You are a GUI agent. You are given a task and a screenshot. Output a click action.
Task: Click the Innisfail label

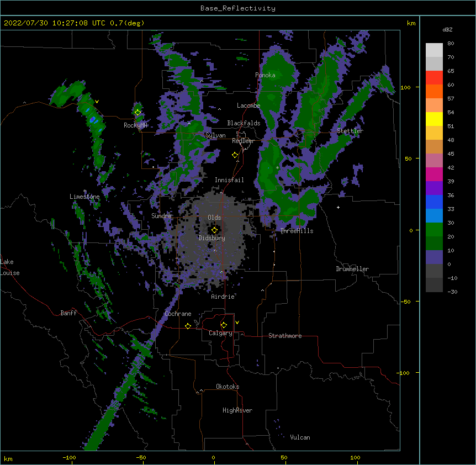coord(229,180)
